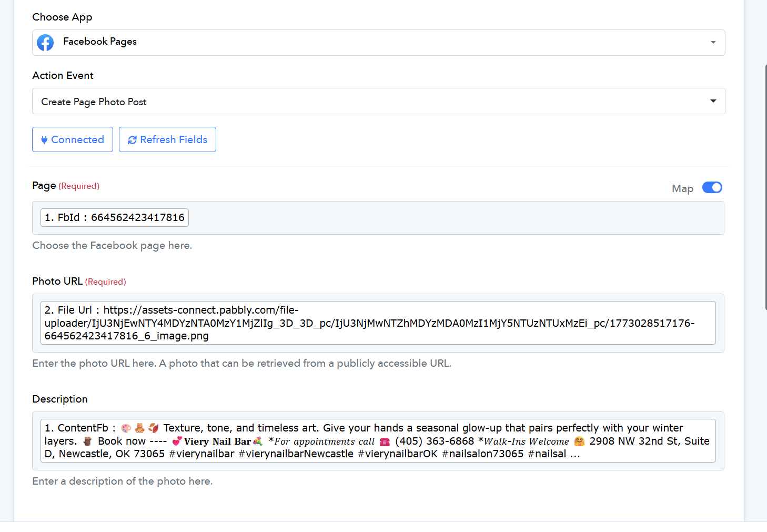Toggle the Map switch for Page
This screenshot has width=767, height=532.
pos(712,188)
